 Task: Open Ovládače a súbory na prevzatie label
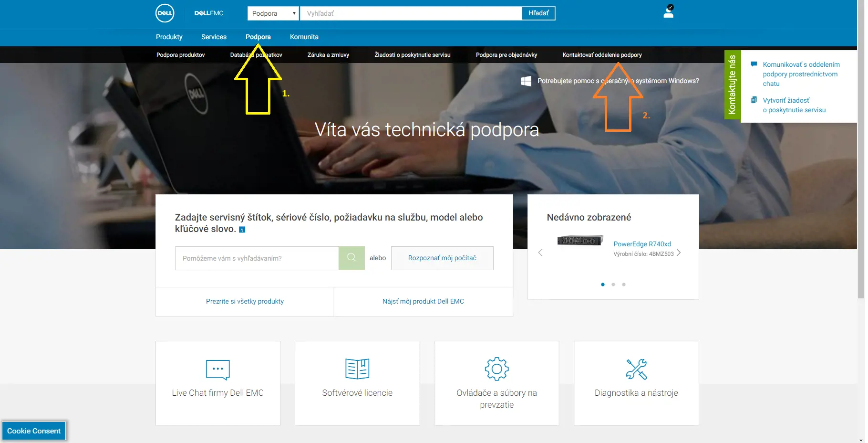coord(496,399)
